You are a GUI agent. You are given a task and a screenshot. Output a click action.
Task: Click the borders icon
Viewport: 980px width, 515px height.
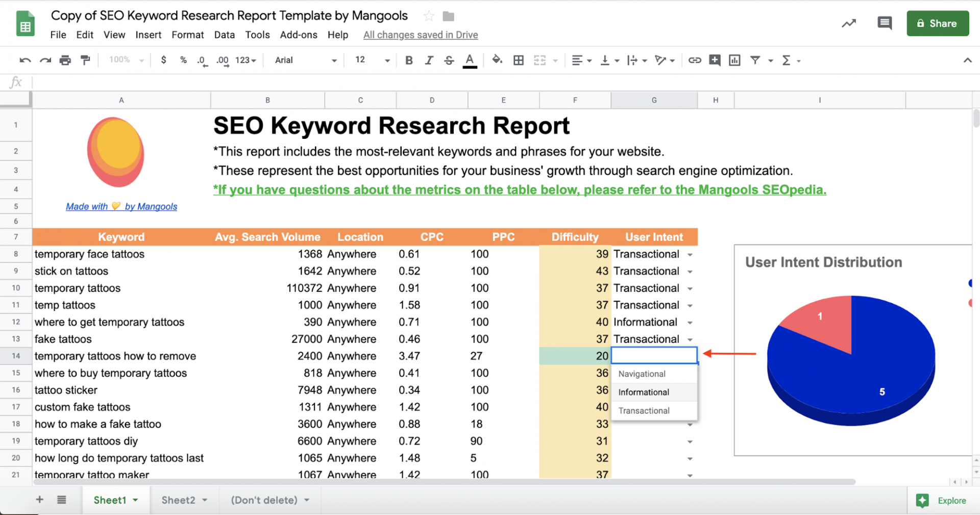pyautogui.click(x=519, y=60)
